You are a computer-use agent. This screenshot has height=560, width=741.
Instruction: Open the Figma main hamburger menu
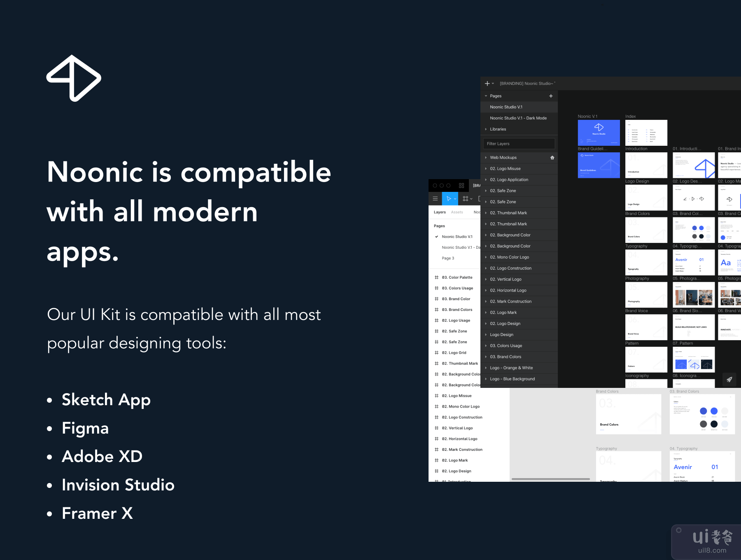click(435, 198)
